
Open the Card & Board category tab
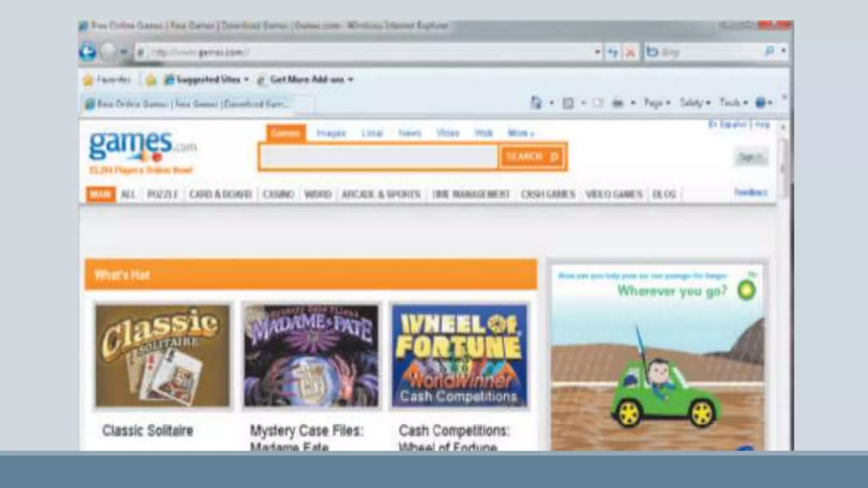220,194
